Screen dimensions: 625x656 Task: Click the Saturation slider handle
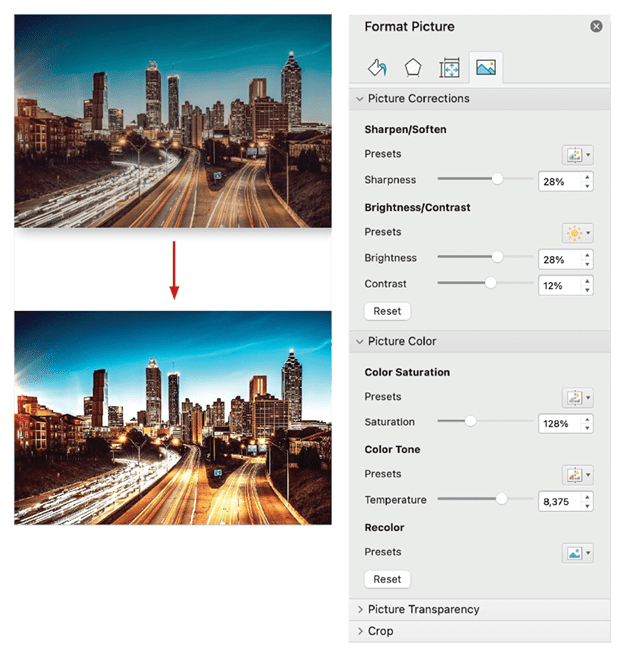click(470, 421)
